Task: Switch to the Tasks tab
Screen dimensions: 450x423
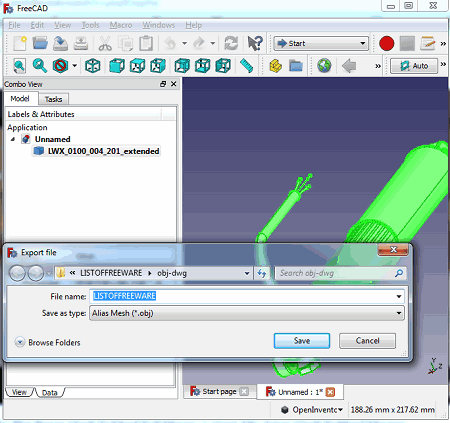Action: (x=53, y=99)
